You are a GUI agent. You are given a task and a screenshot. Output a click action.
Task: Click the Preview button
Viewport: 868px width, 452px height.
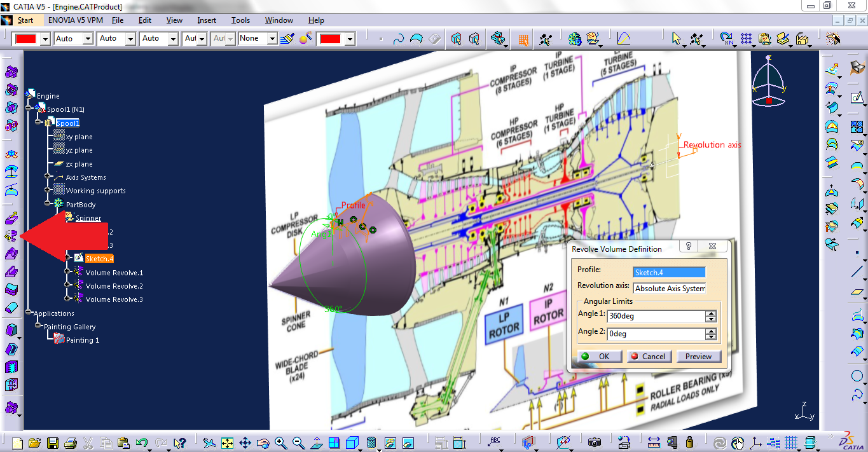click(x=698, y=356)
